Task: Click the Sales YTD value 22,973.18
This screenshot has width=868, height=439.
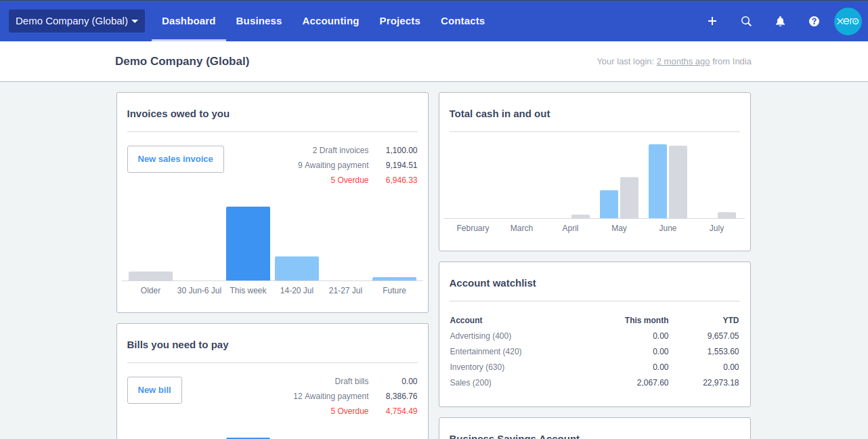Action: point(721,383)
